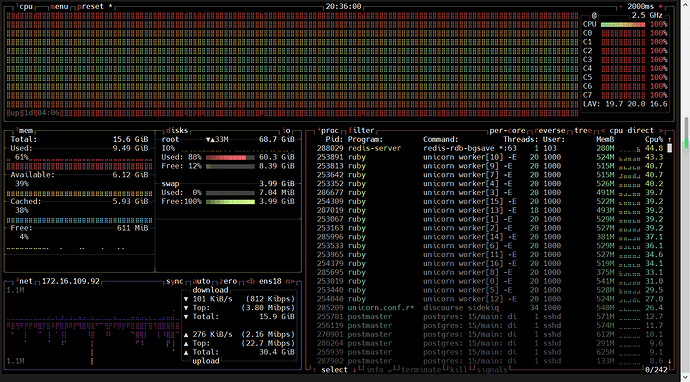Click the down arrow right of select

click(x=354, y=370)
